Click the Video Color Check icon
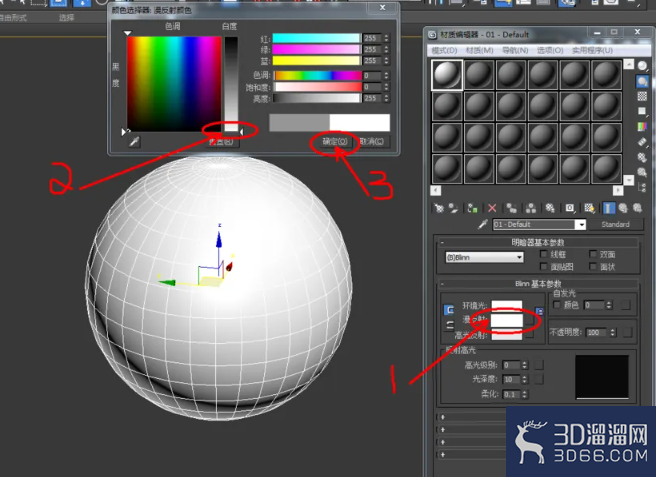The width and height of the screenshot is (656, 477). [642, 126]
